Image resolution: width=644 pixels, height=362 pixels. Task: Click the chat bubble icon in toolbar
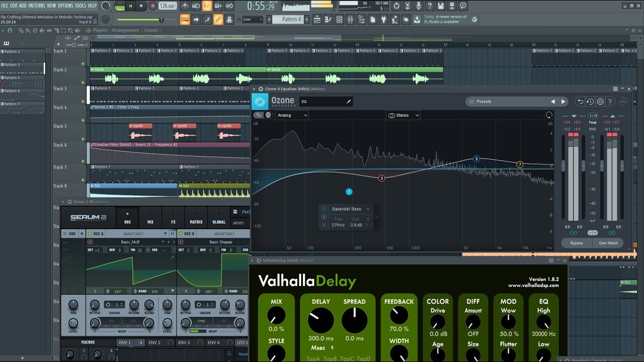pyautogui.click(x=463, y=6)
